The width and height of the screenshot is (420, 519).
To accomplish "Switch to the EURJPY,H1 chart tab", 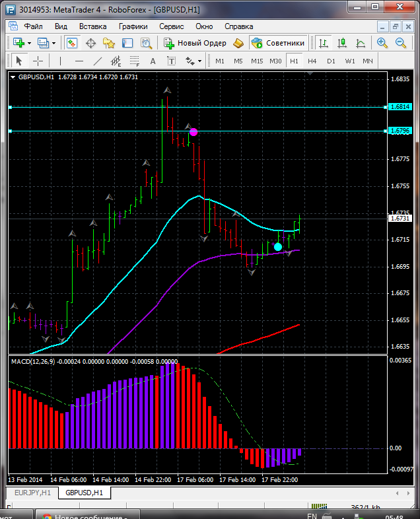I will [30, 493].
